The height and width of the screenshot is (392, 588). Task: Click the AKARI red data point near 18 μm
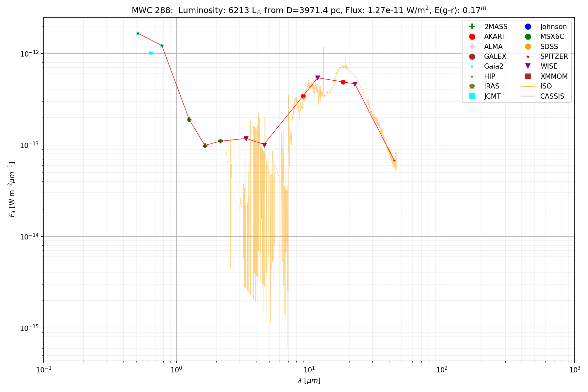(343, 82)
